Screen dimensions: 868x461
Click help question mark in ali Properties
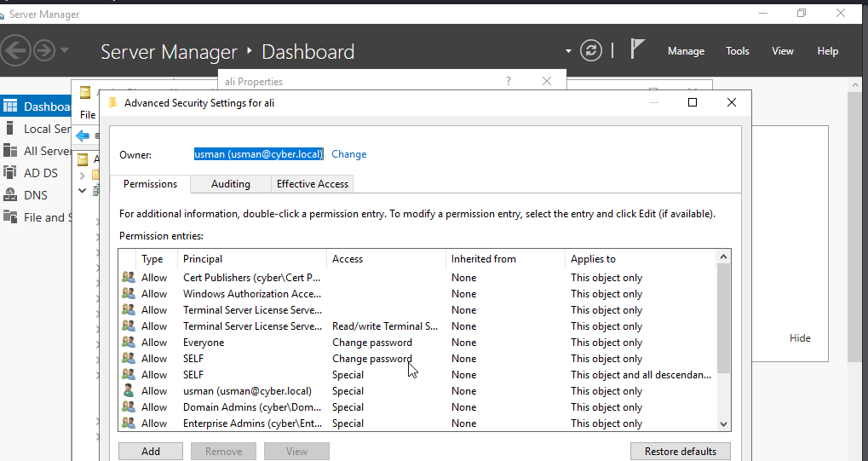pyautogui.click(x=509, y=81)
